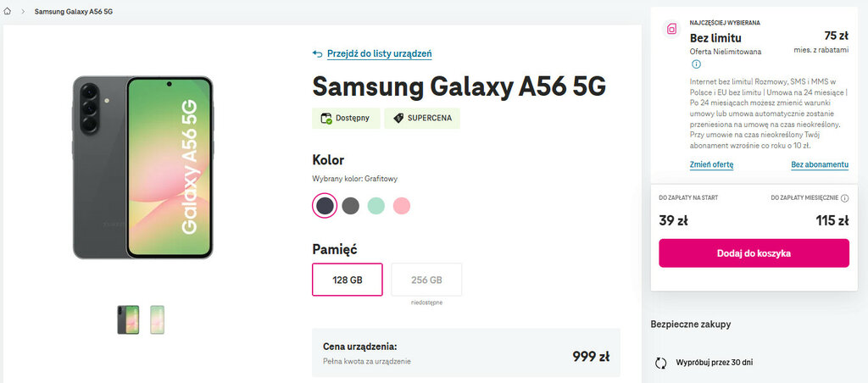This screenshot has width=868, height=383.
Task: Select the unavailable 256 GB memory option
Action: (426, 280)
